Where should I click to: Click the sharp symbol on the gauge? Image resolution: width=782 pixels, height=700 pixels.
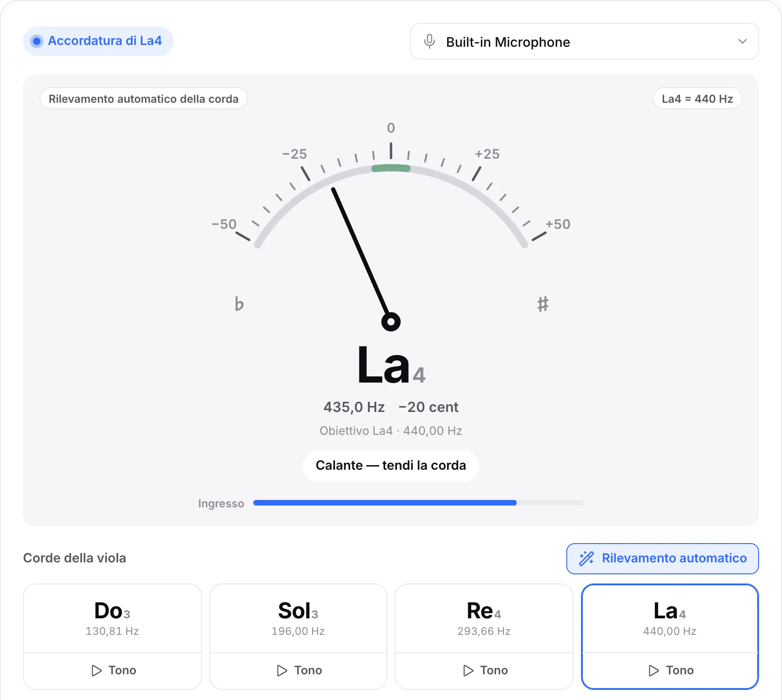(543, 304)
